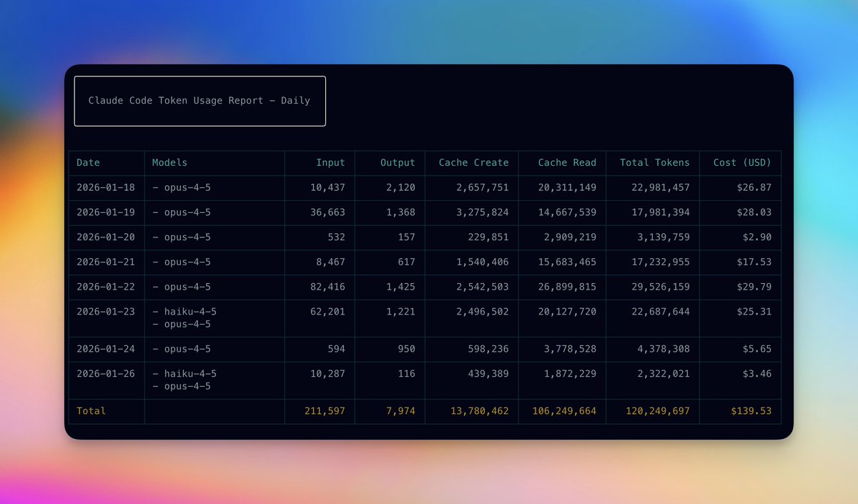Select the date cell 2026-01-22

click(107, 287)
